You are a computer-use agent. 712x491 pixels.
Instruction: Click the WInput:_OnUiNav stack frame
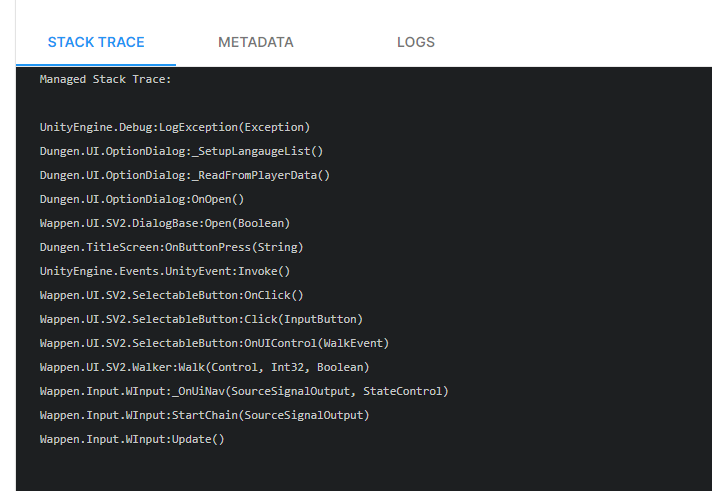tap(244, 391)
